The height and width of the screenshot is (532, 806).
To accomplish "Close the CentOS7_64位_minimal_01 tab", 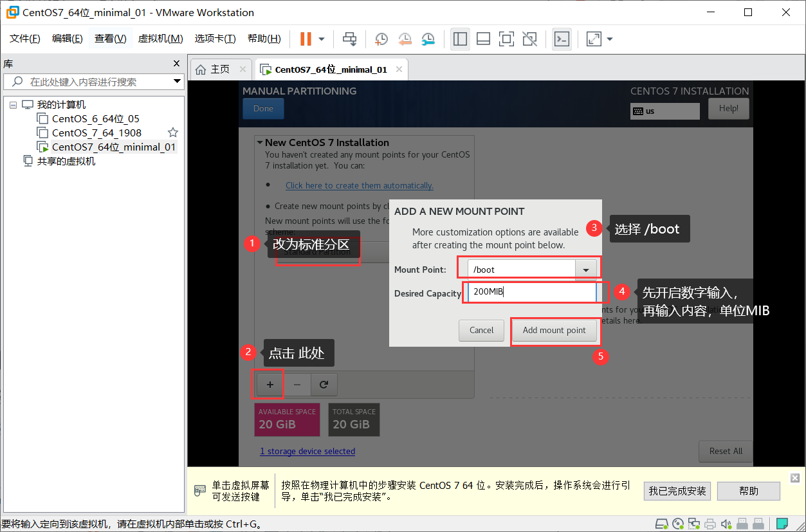I will (x=399, y=69).
